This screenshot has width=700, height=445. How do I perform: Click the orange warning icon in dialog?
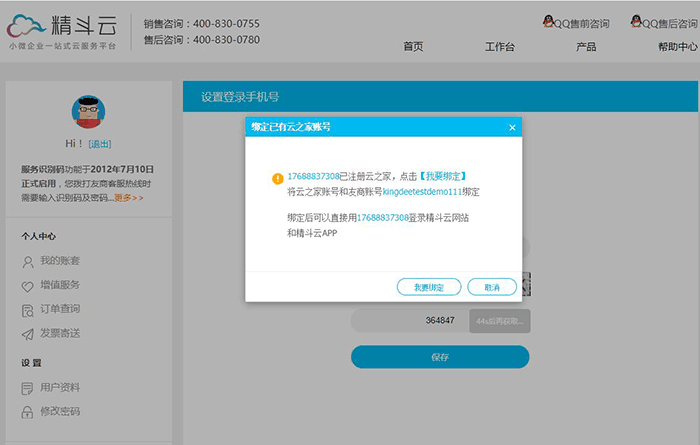click(x=278, y=179)
